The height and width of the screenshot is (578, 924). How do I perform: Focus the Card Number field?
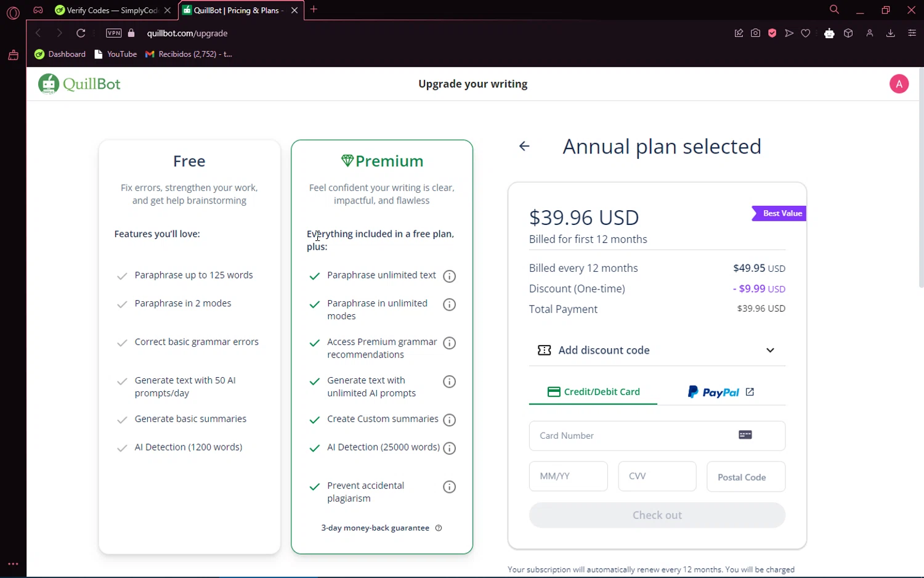pos(657,436)
